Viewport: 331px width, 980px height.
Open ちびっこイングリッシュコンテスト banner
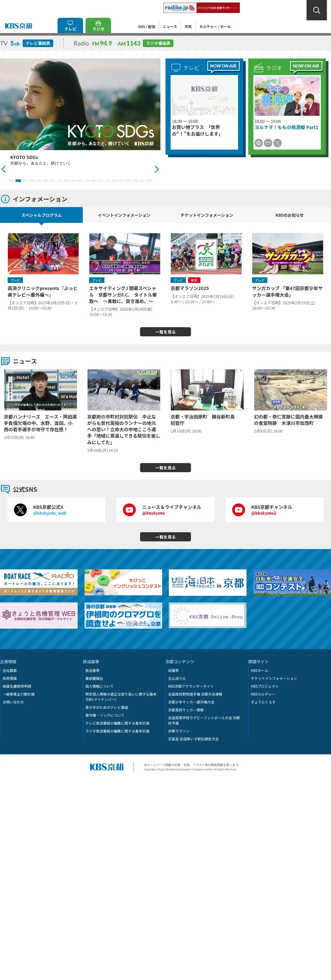coord(123,582)
